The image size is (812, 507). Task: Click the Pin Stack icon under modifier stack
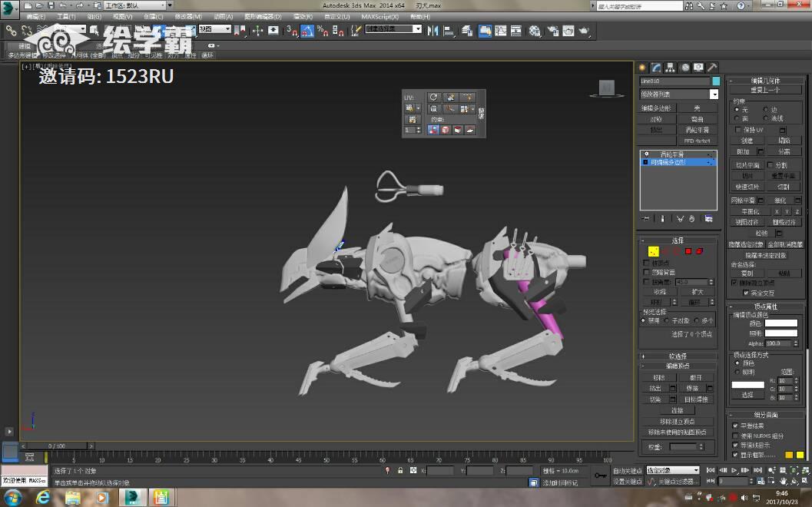click(645, 218)
